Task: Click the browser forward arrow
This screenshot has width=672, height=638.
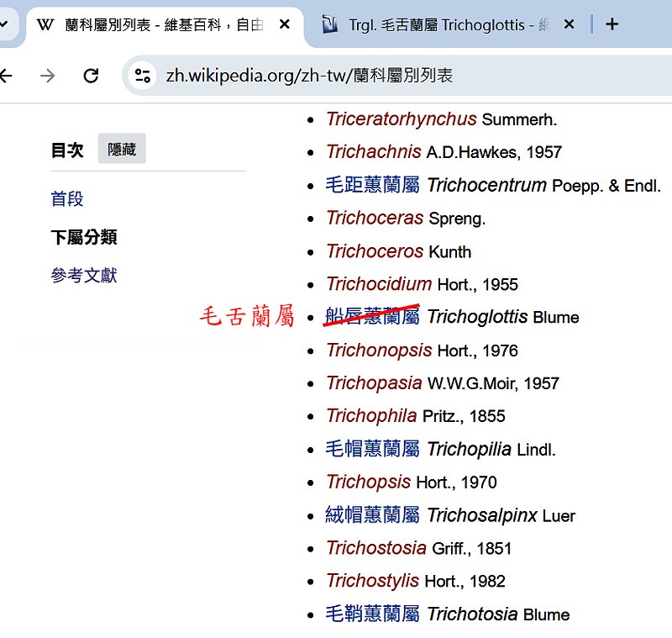Action: click(48, 76)
